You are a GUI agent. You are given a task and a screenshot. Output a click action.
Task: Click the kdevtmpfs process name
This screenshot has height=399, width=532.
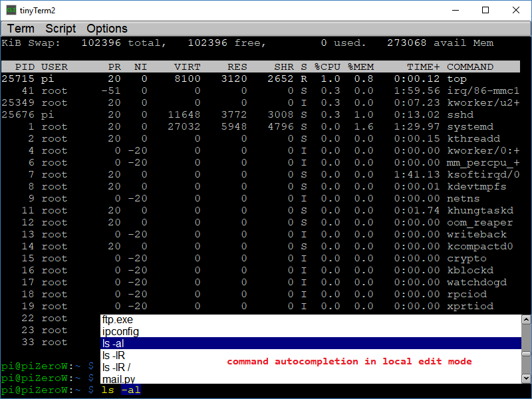[x=477, y=187]
